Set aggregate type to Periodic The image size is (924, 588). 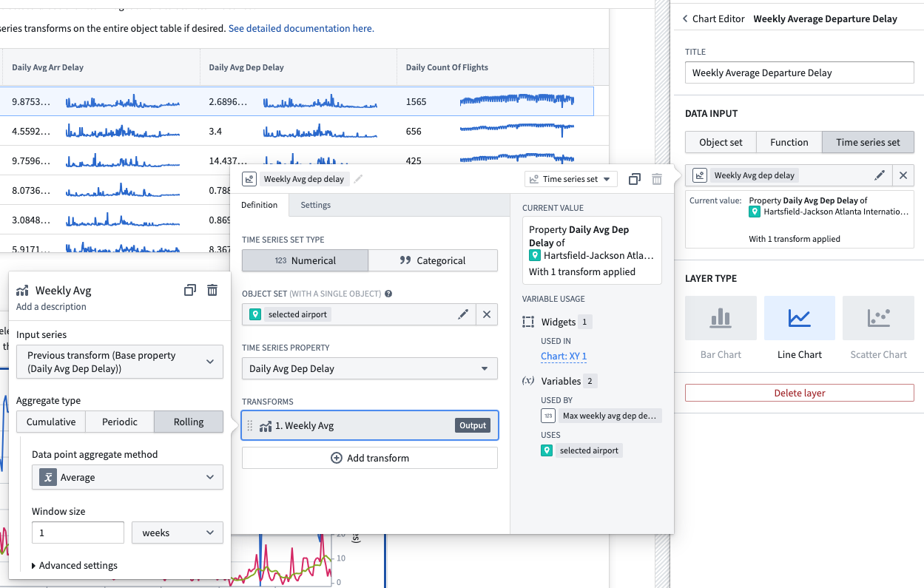[120, 422]
